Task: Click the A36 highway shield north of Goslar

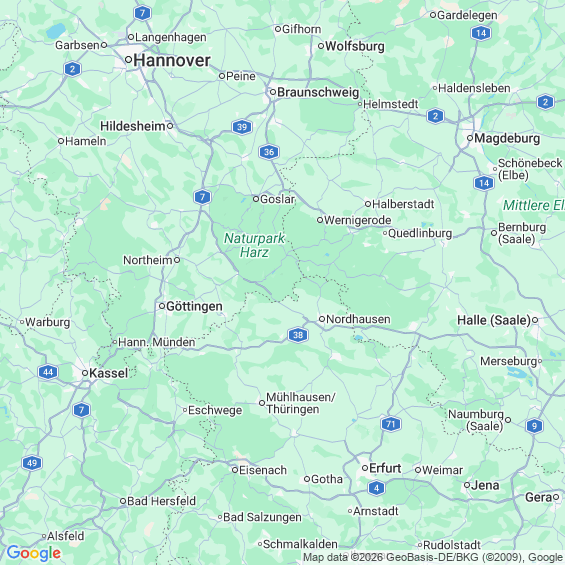Action: [x=269, y=152]
